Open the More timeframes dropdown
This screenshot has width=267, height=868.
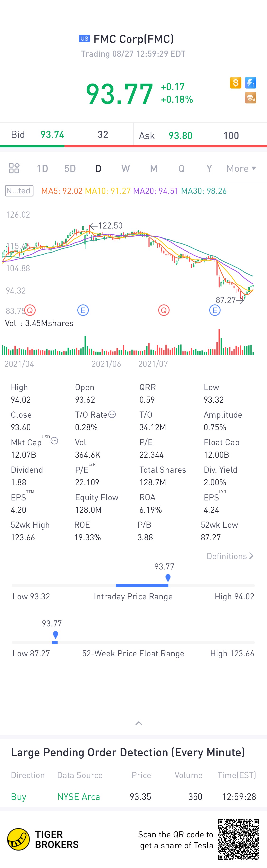pos(241,168)
